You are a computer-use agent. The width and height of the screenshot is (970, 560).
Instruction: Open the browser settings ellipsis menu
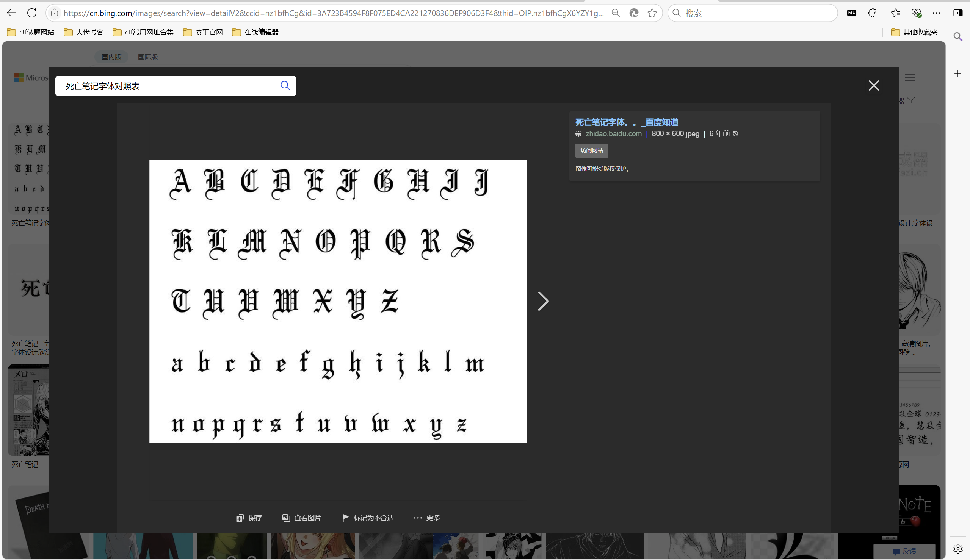coord(937,13)
